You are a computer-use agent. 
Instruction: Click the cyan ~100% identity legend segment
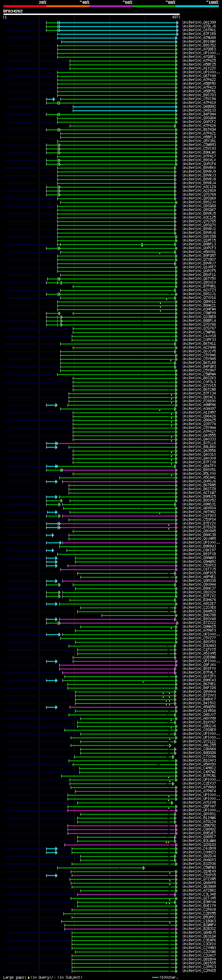pos(197,6)
